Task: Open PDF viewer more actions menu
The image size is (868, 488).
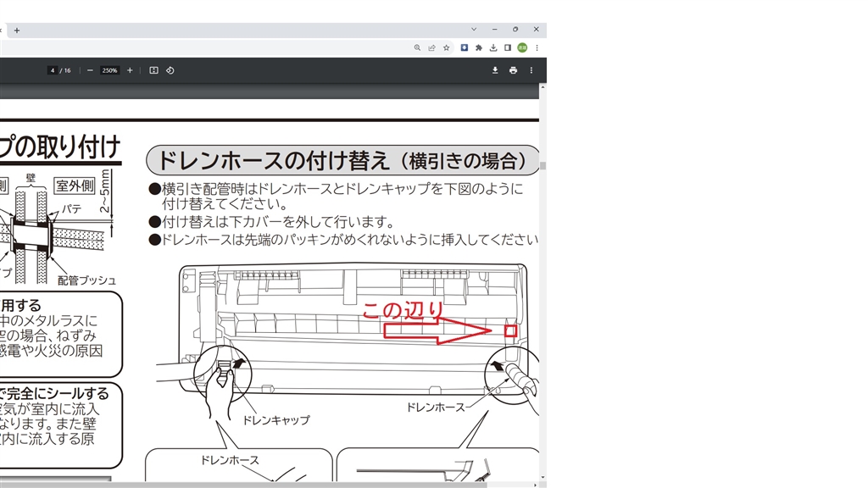Action: click(x=531, y=70)
